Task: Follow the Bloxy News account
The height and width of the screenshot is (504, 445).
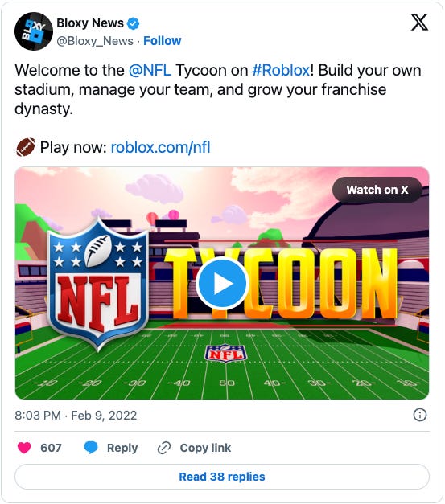Action: coord(163,41)
